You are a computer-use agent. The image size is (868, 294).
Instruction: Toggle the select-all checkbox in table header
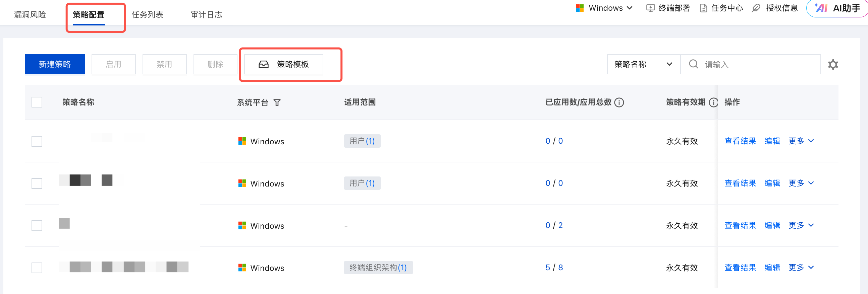tap(37, 102)
